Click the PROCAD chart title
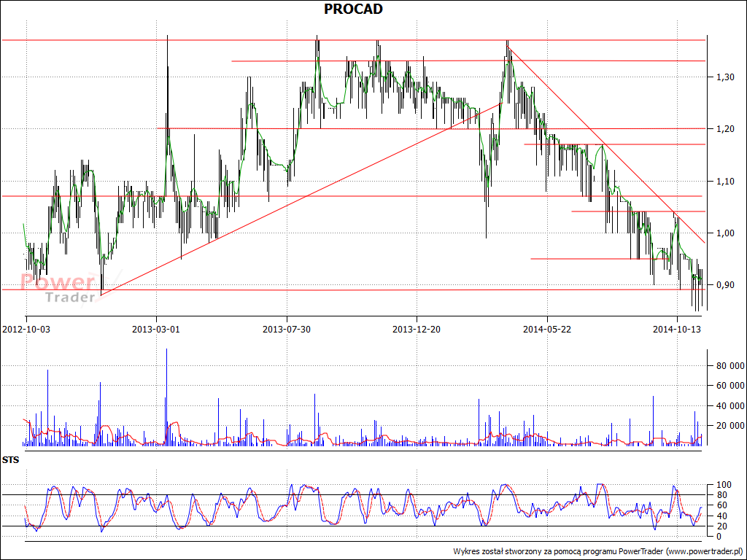747x560 pixels. (x=353, y=9)
